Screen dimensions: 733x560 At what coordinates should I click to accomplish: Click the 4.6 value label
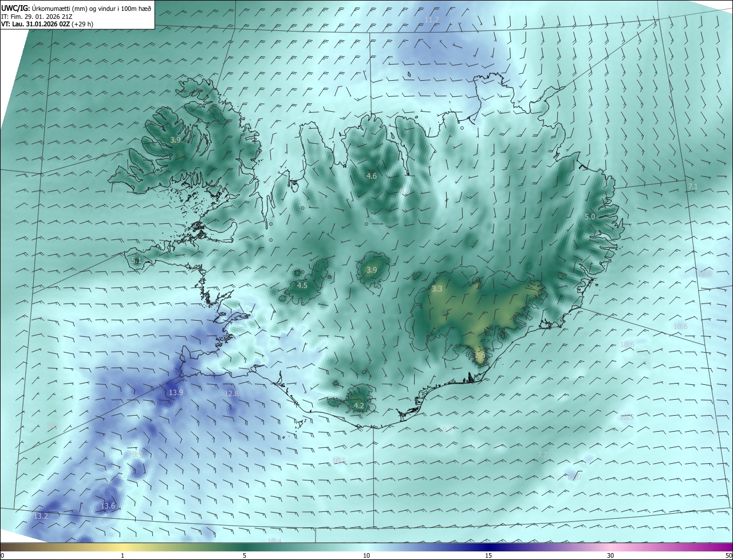click(x=371, y=176)
